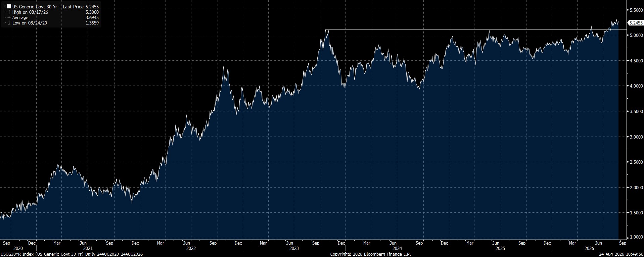The image size is (644, 257).
Task: Click the 5.2455 last price axis tag
Action: click(x=636, y=23)
